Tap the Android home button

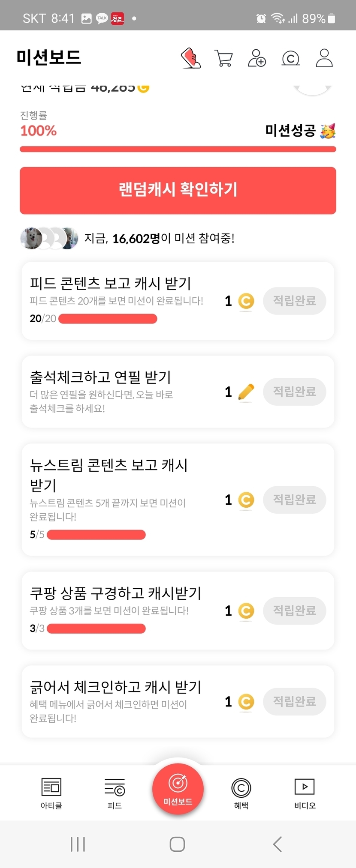point(177,844)
